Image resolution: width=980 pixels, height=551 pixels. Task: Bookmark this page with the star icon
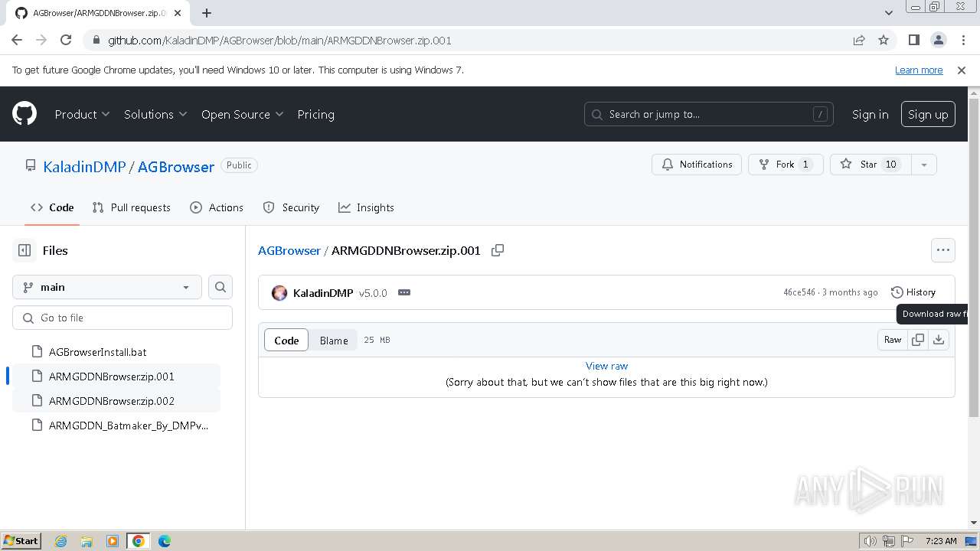tap(884, 41)
